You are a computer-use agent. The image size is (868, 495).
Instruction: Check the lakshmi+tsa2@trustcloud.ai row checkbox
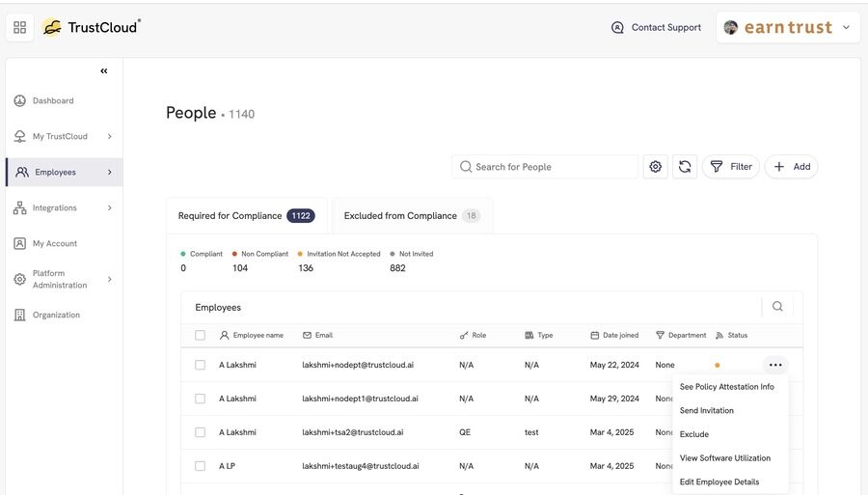(x=200, y=432)
